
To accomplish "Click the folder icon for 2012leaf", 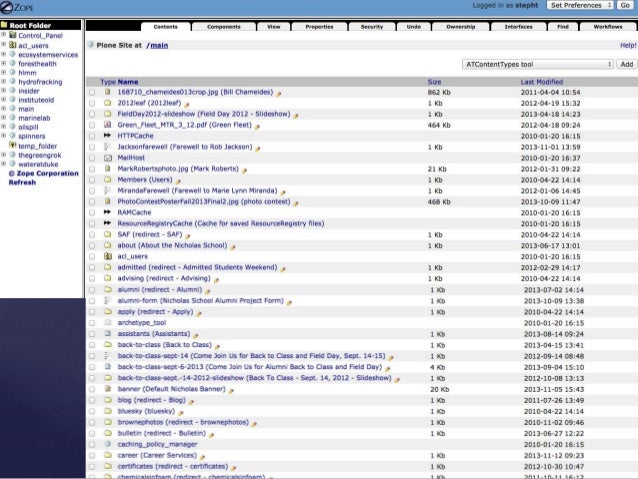I will (107, 103).
